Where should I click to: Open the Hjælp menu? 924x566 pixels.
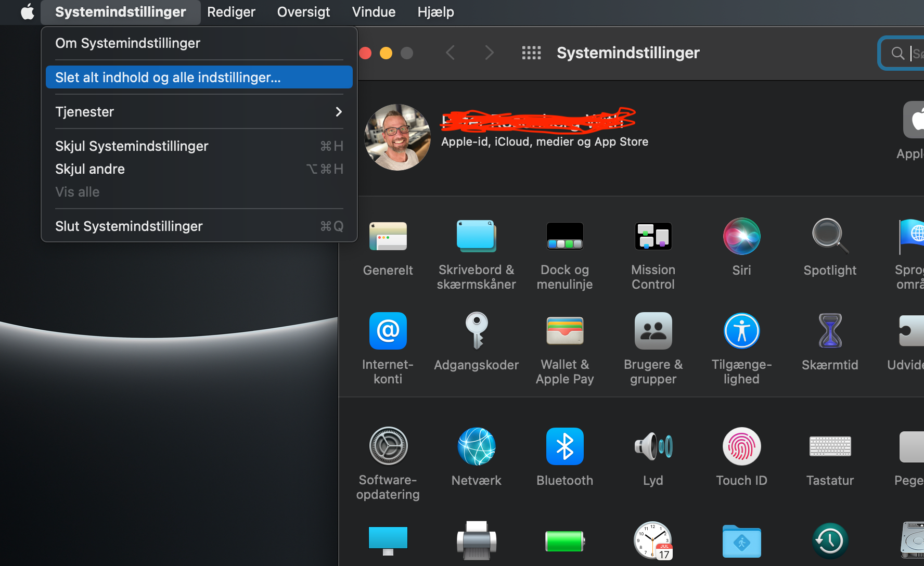435,11
